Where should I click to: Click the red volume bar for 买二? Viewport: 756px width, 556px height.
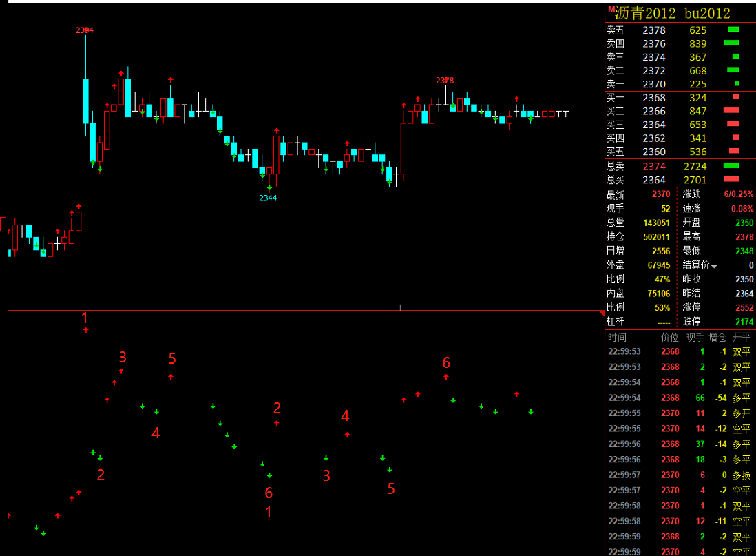(731, 111)
